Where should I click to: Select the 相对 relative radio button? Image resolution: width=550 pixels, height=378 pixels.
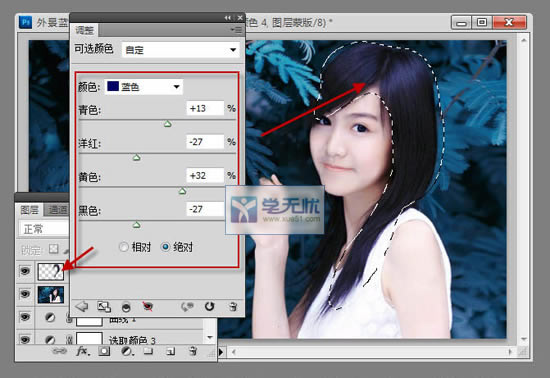coord(123,247)
